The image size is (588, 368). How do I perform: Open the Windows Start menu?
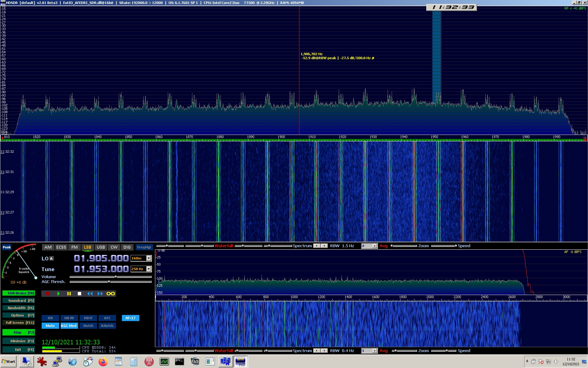[9, 362]
